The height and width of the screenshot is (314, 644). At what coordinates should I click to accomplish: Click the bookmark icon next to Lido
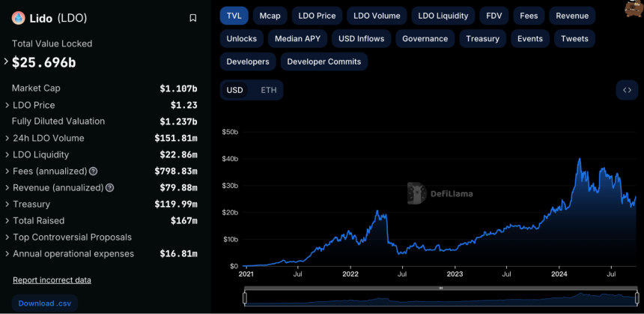pyautogui.click(x=193, y=18)
